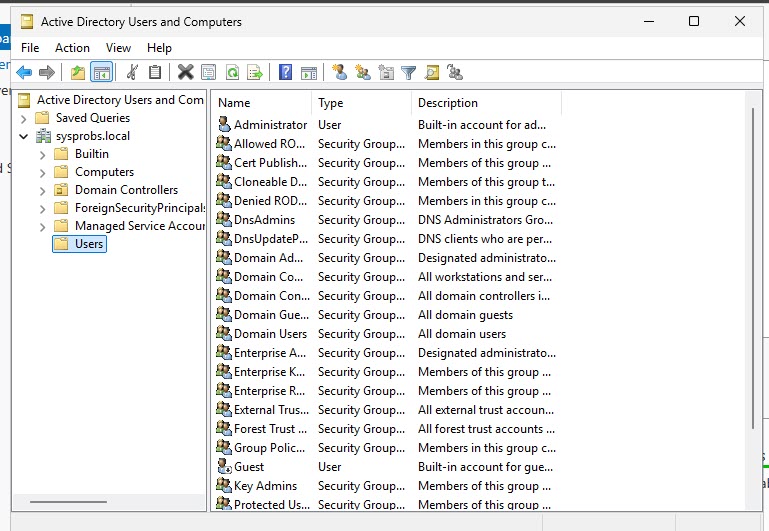Sort by the Description column header

pos(486,103)
